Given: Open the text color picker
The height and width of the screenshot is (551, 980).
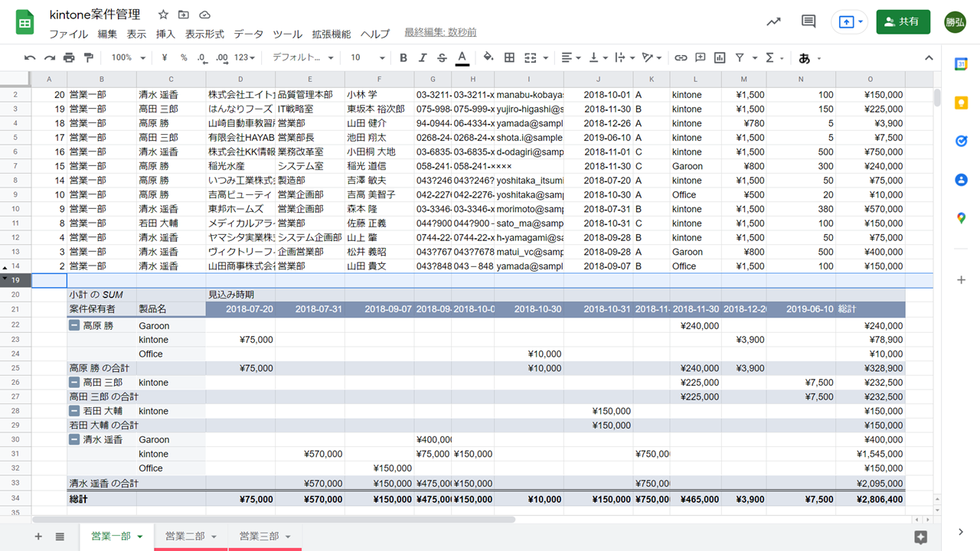Looking at the screenshot, I should 462,57.
